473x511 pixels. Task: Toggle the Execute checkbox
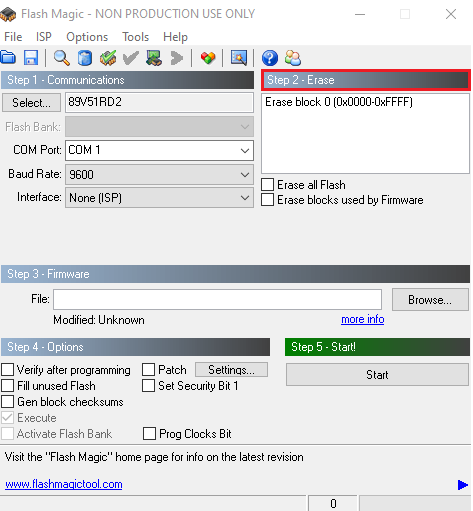point(8,418)
